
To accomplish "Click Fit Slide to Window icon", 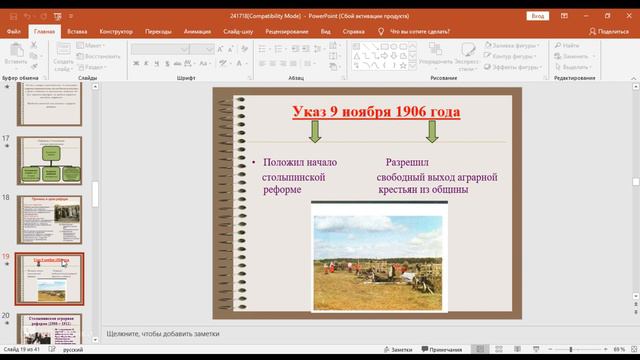I will (x=634, y=349).
